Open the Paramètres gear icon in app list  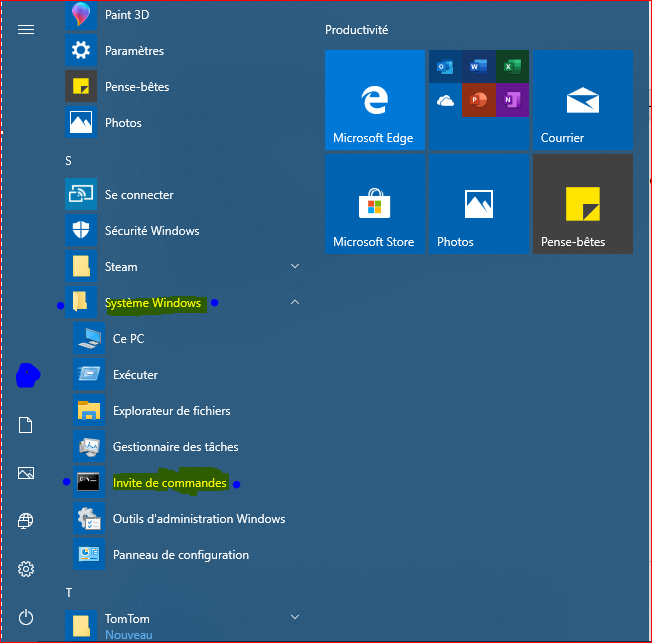81,50
